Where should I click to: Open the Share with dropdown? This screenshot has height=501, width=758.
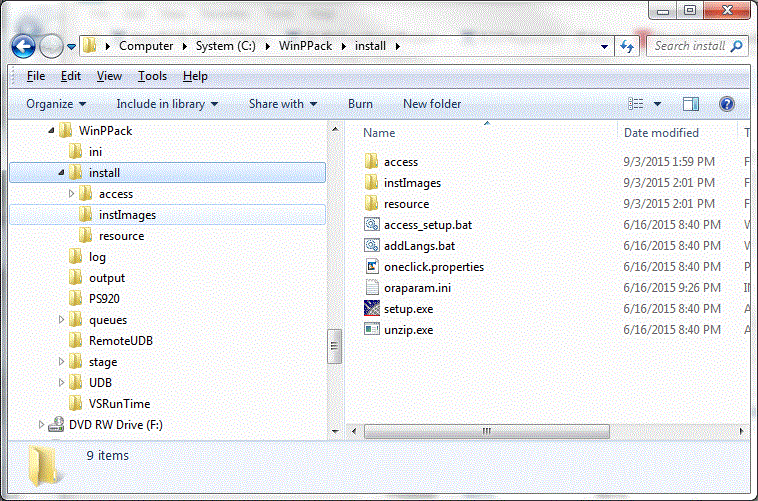[283, 104]
